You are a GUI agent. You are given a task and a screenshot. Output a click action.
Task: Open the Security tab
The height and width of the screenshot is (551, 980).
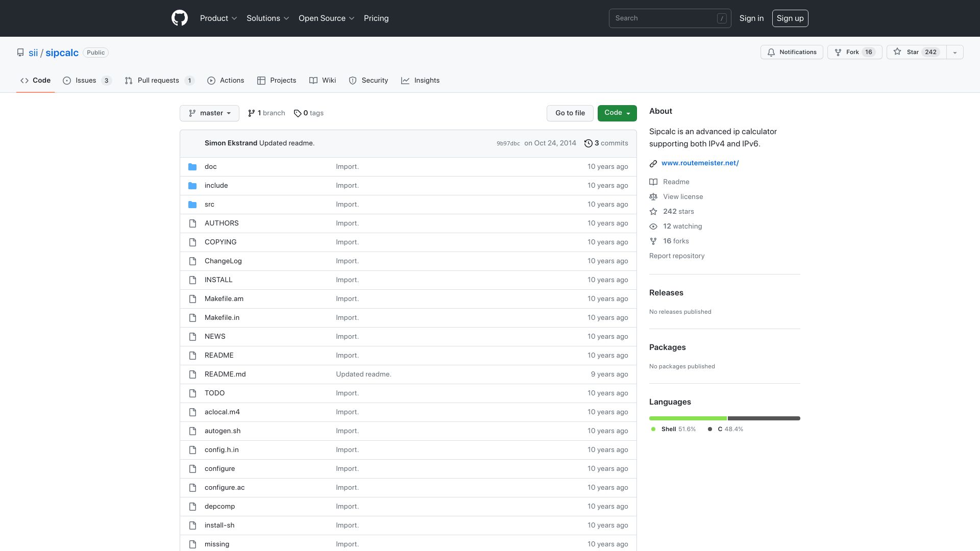(x=369, y=81)
